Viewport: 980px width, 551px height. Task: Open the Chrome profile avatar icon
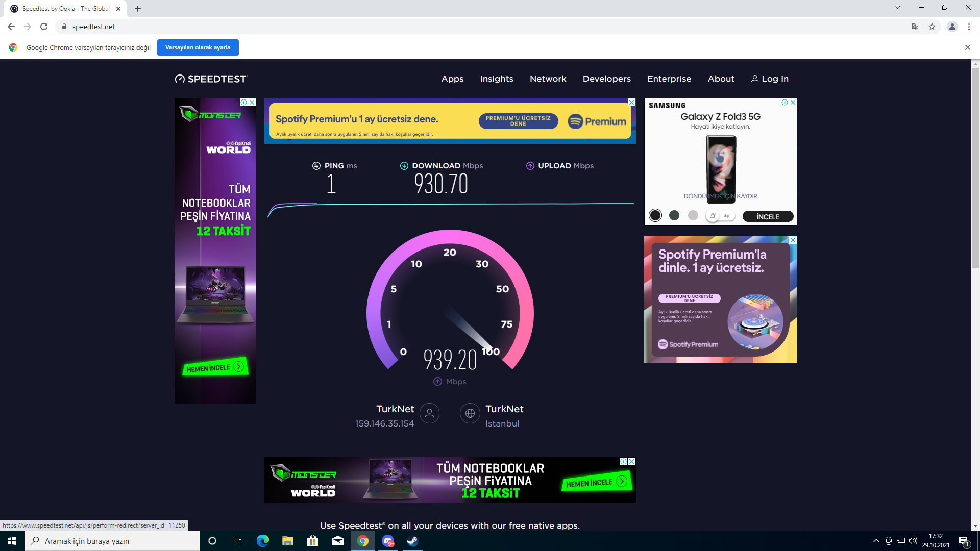click(952, 27)
